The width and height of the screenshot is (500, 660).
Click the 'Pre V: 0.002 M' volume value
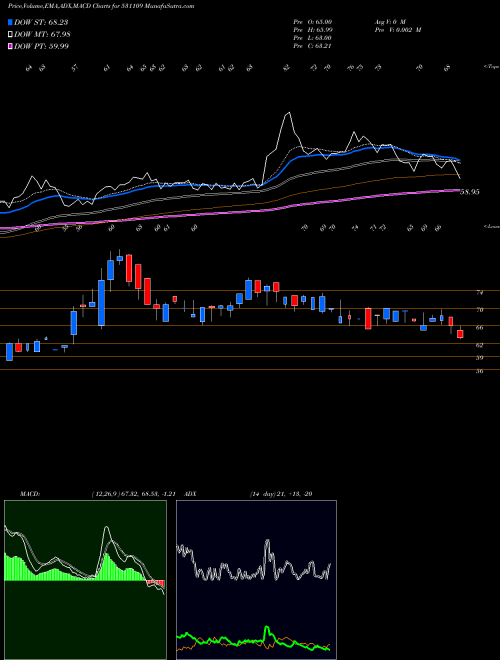(x=397, y=30)
